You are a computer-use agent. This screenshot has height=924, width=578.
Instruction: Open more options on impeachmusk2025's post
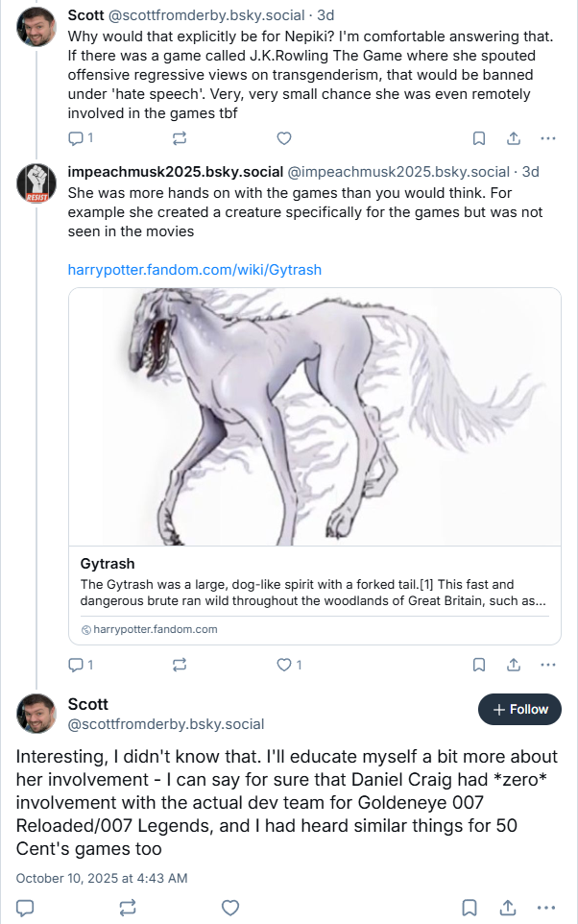(548, 665)
